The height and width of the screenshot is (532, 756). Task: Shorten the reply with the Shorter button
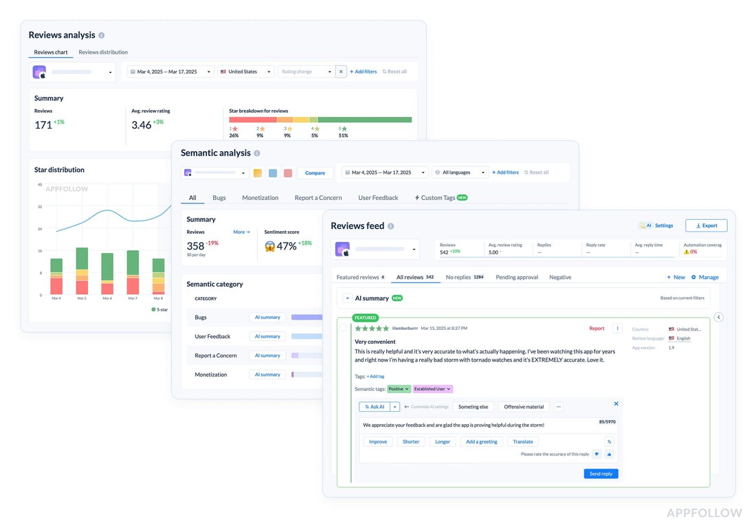(411, 441)
